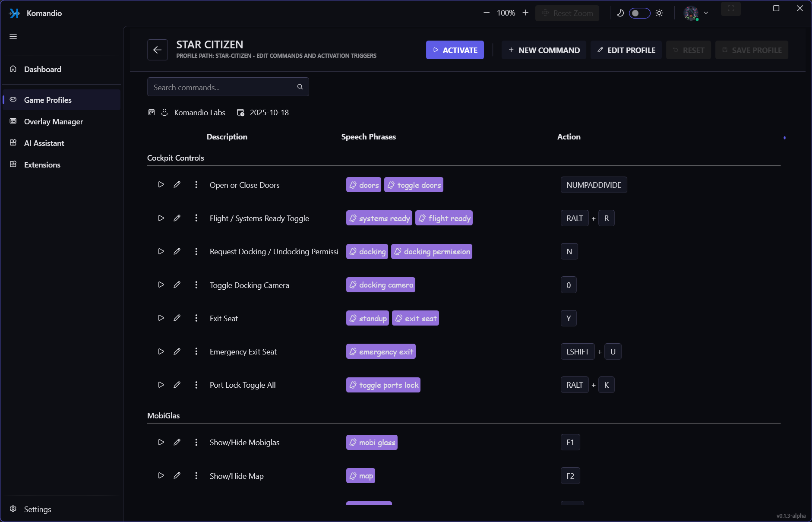Toggle fullscreen mode icon in titlebar
812x522 pixels.
[730, 9]
